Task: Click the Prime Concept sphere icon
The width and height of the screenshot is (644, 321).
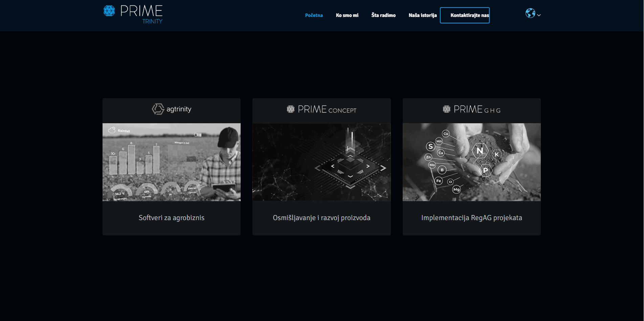Action: tap(291, 109)
